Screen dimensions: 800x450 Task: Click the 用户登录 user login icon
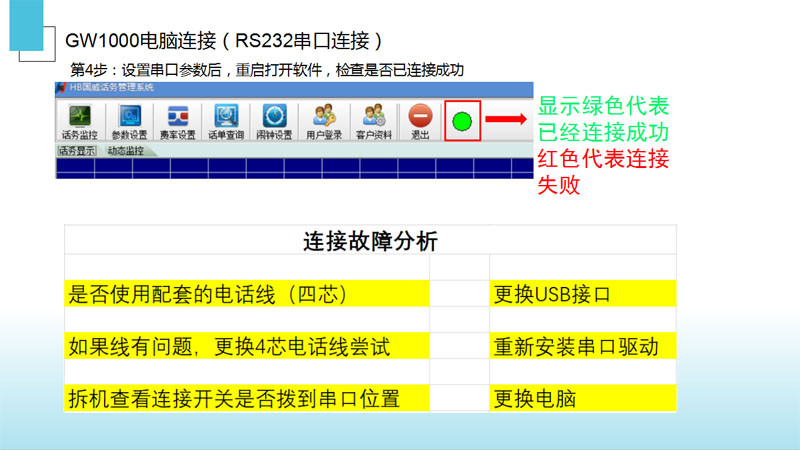click(324, 122)
